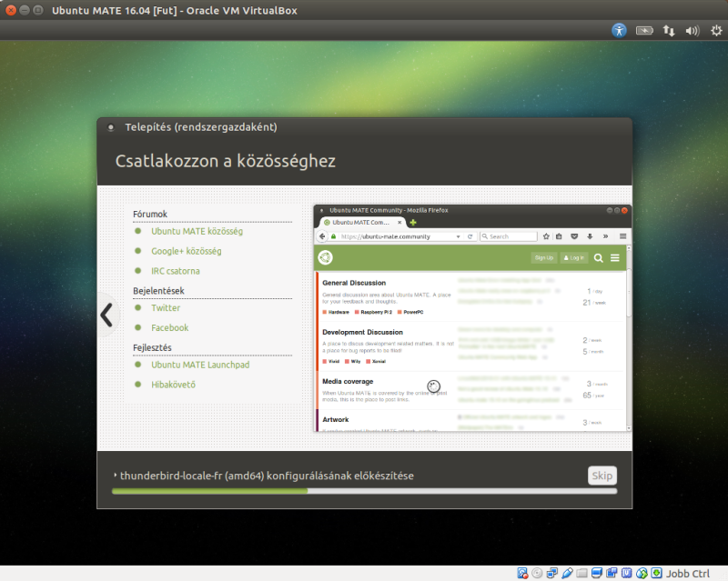
Task: Click the bookmark star in Firefox toolbar
Action: click(x=546, y=236)
